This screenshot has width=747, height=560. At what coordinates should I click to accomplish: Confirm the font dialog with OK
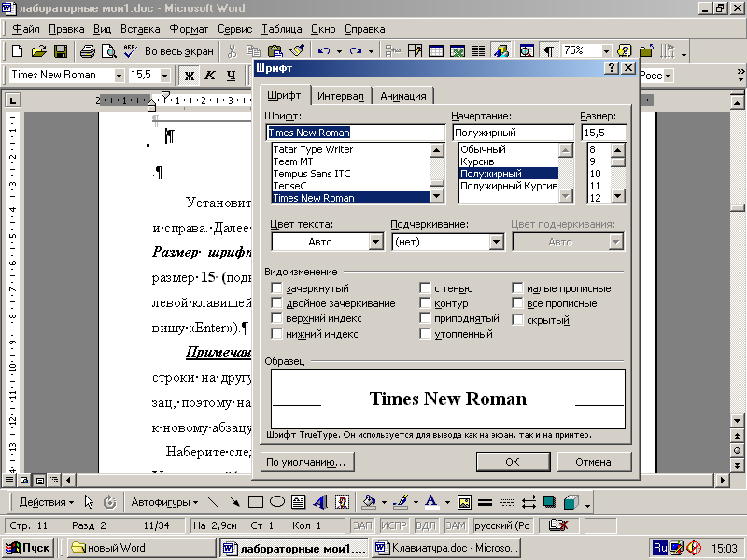[513, 462]
